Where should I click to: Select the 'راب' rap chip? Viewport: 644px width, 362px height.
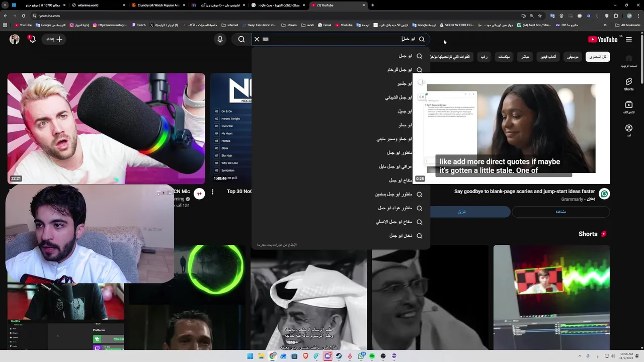point(484,57)
